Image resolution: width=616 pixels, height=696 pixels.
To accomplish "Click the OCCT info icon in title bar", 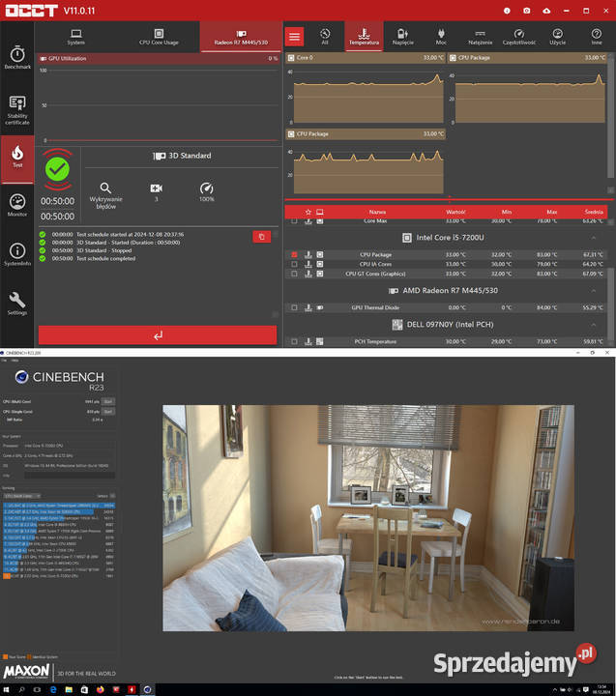I will point(507,11).
